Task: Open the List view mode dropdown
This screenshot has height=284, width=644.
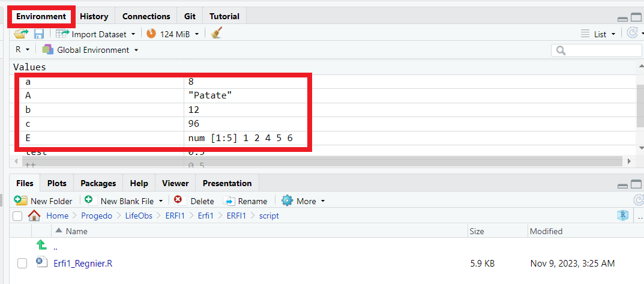Action: click(x=599, y=34)
